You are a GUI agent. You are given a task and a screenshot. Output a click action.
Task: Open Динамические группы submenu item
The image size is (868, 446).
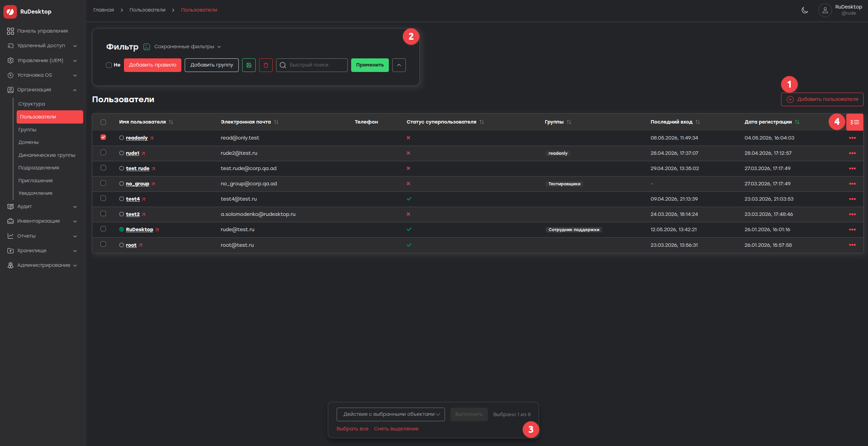[47, 155]
